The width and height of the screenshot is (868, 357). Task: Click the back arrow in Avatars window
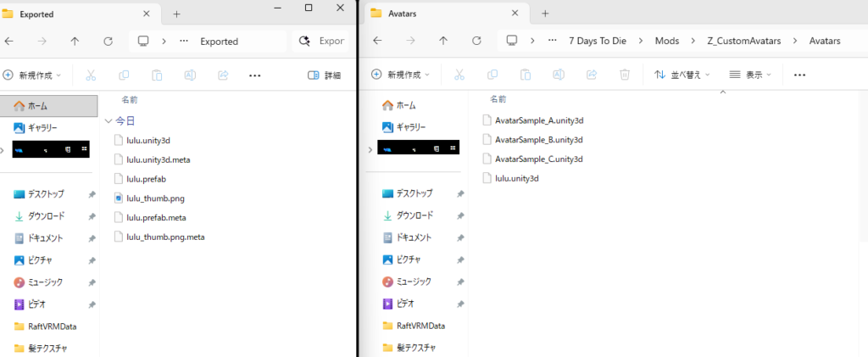[376, 41]
